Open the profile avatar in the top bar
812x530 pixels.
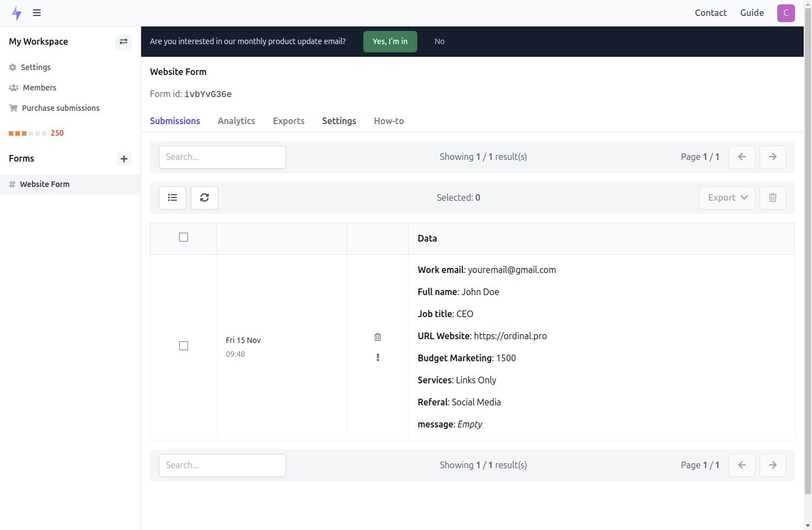pos(786,13)
